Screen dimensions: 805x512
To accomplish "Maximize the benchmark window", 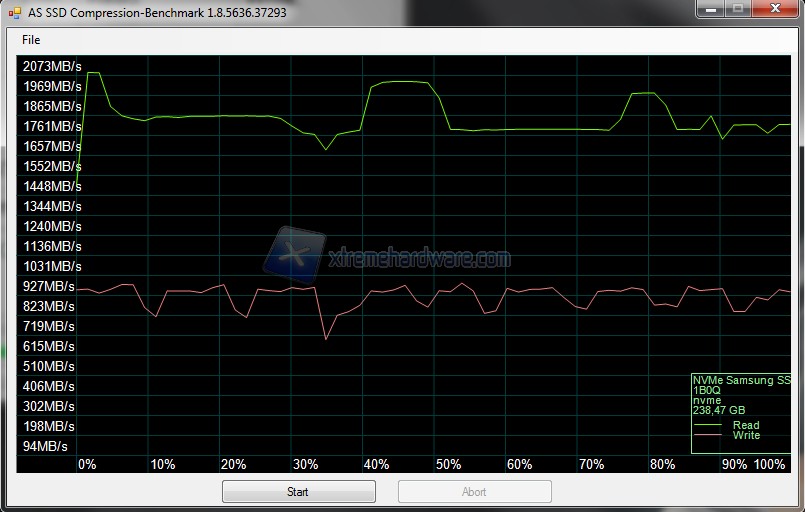I will (737, 9).
